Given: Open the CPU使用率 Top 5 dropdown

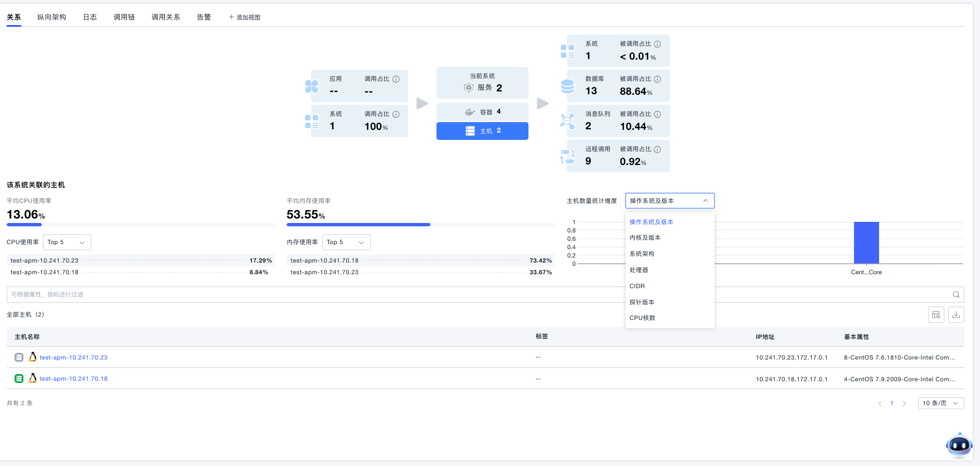Looking at the screenshot, I should coord(67,242).
